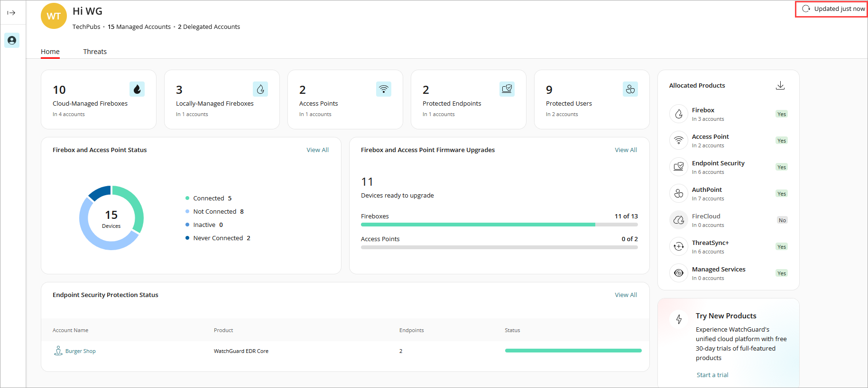
Task: Click the Burger Shop account icon
Action: 58,351
